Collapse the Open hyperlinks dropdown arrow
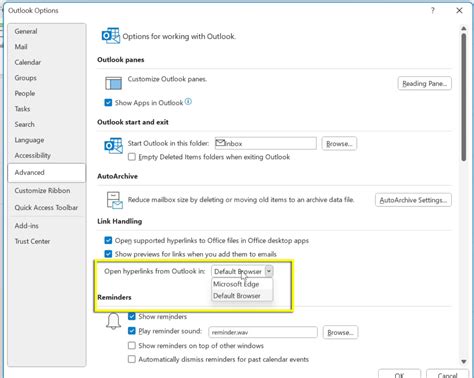The height and width of the screenshot is (378, 474). tap(269, 271)
